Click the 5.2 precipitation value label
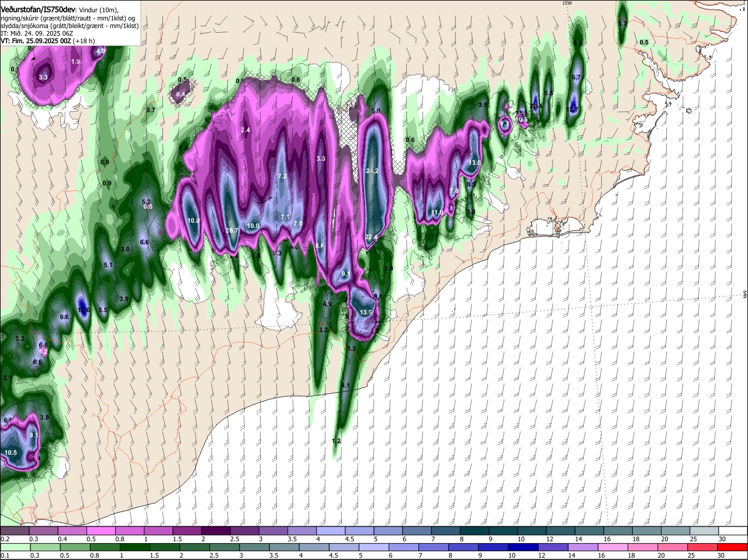 146,202
